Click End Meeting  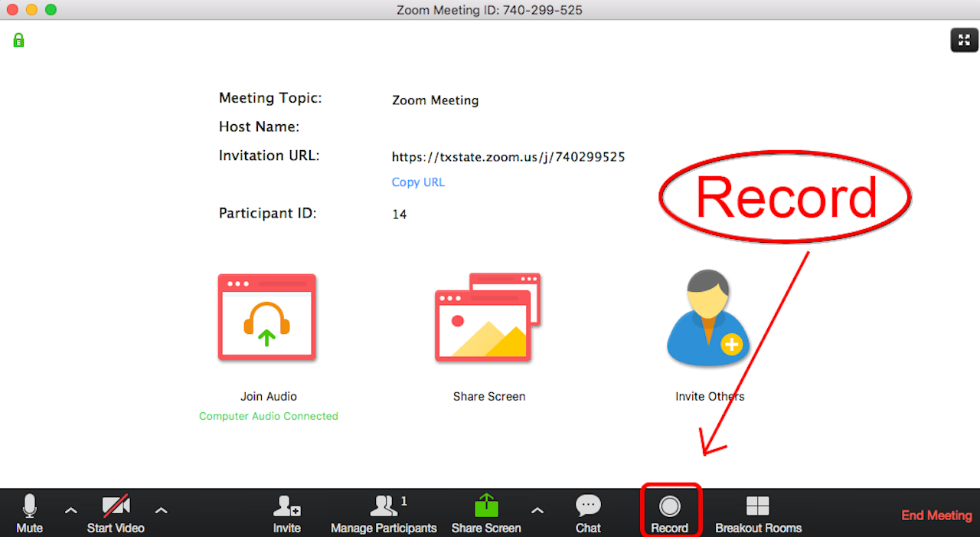pos(936,516)
